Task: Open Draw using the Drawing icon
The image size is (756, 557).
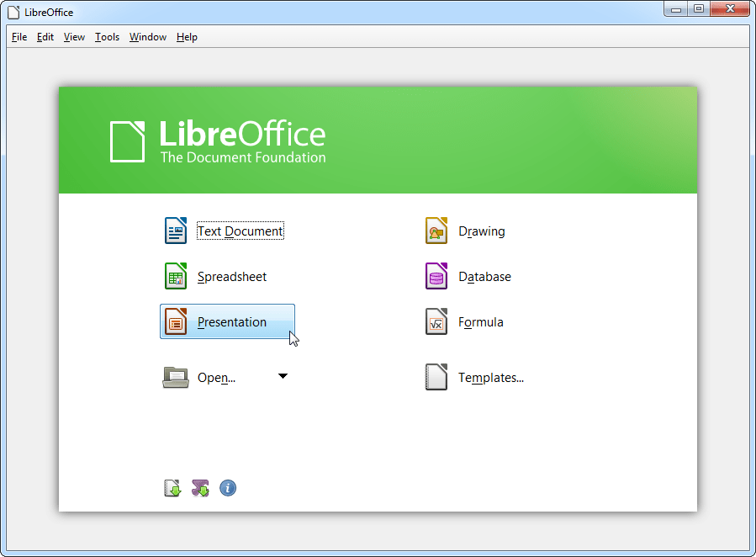Action: click(x=436, y=230)
